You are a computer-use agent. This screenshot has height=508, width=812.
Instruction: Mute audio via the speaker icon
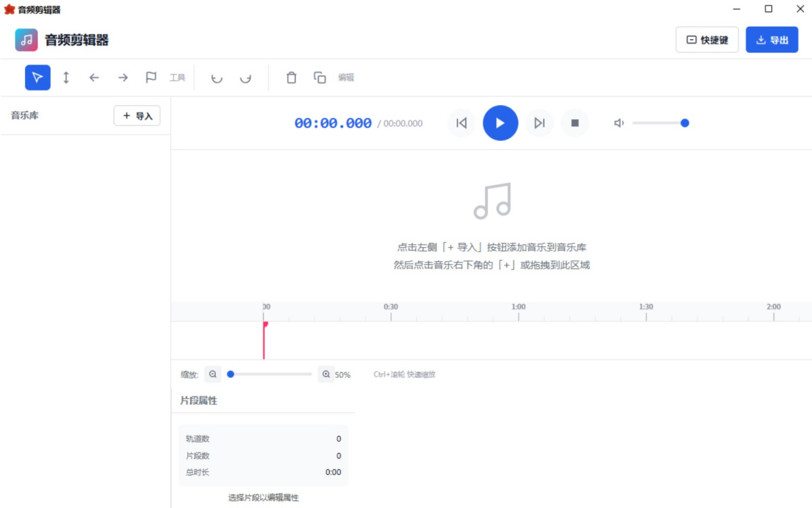(x=618, y=123)
